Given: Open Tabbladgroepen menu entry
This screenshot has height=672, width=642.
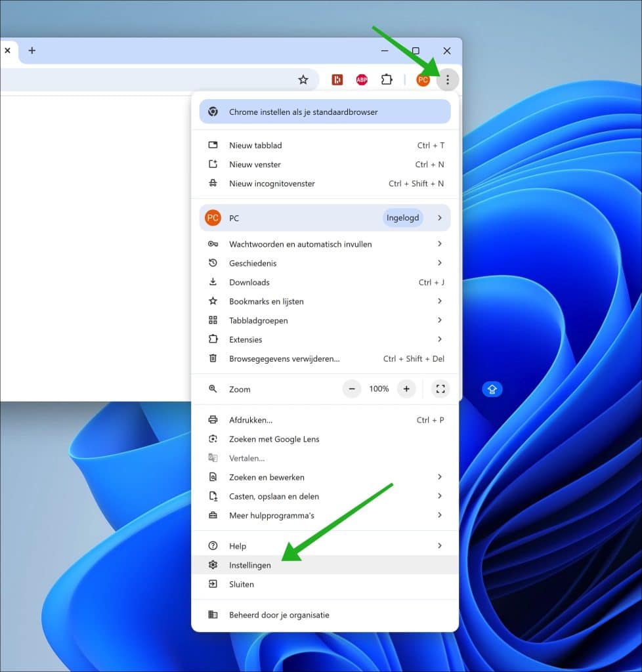Looking at the screenshot, I should coord(325,320).
